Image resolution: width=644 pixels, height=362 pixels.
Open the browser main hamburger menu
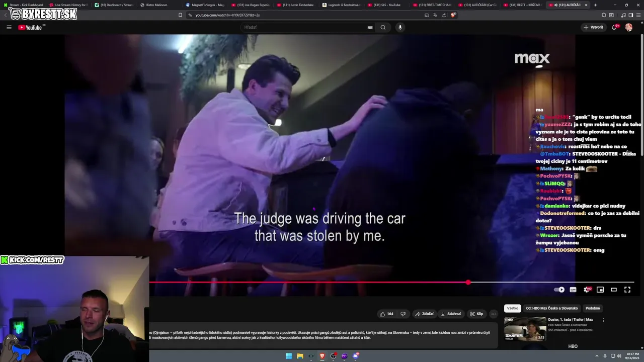tap(638, 15)
